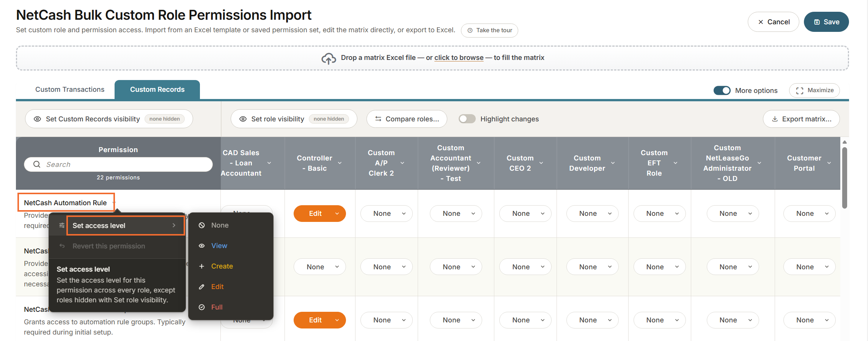Open third-row None dropdown under Custom EFT Role
Screen dimensions: 868x341
(660, 320)
